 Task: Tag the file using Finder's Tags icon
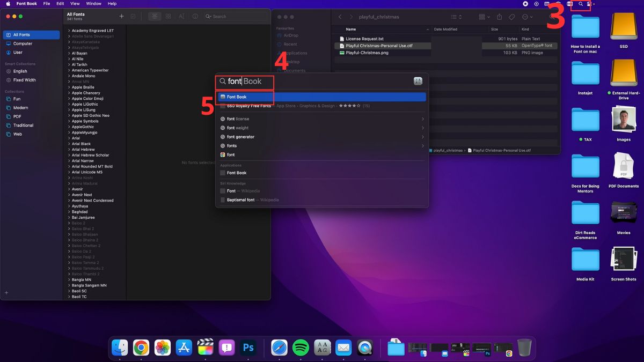click(513, 17)
